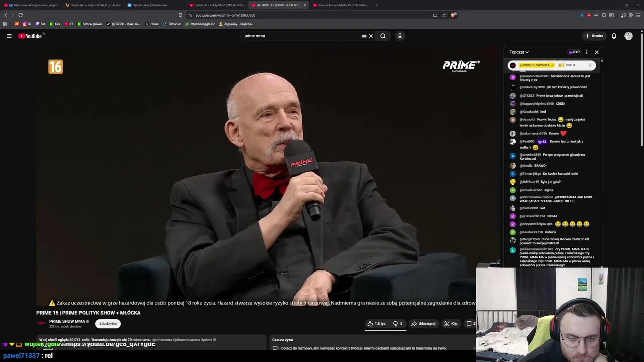Image resolution: width=644 pixels, height=362 pixels.
Task: Open the YT bookmark
Action: point(69,24)
